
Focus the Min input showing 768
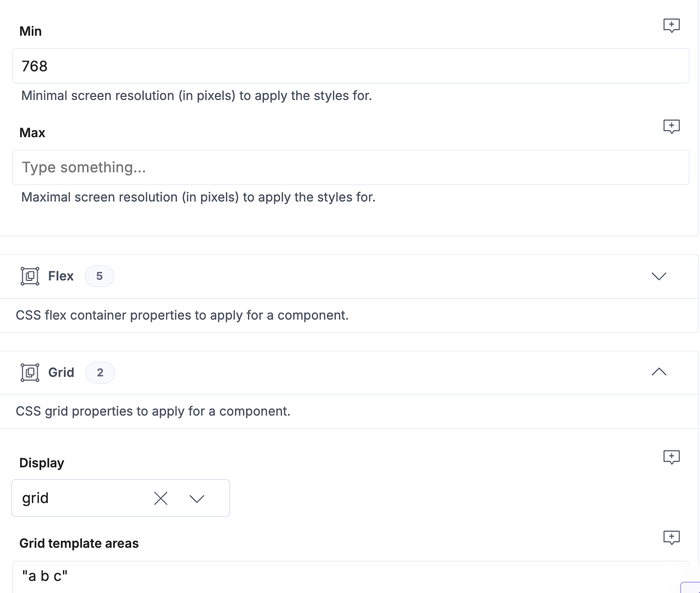click(x=351, y=66)
